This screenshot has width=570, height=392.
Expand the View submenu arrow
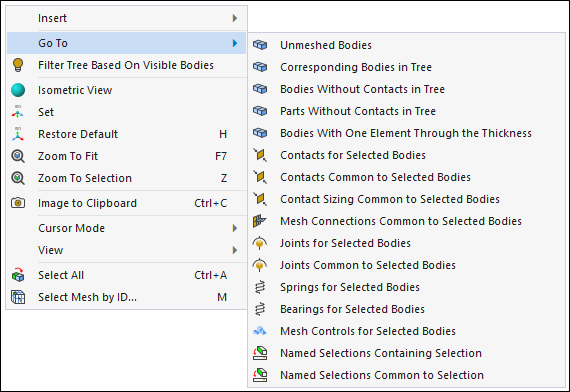tap(235, 250)
